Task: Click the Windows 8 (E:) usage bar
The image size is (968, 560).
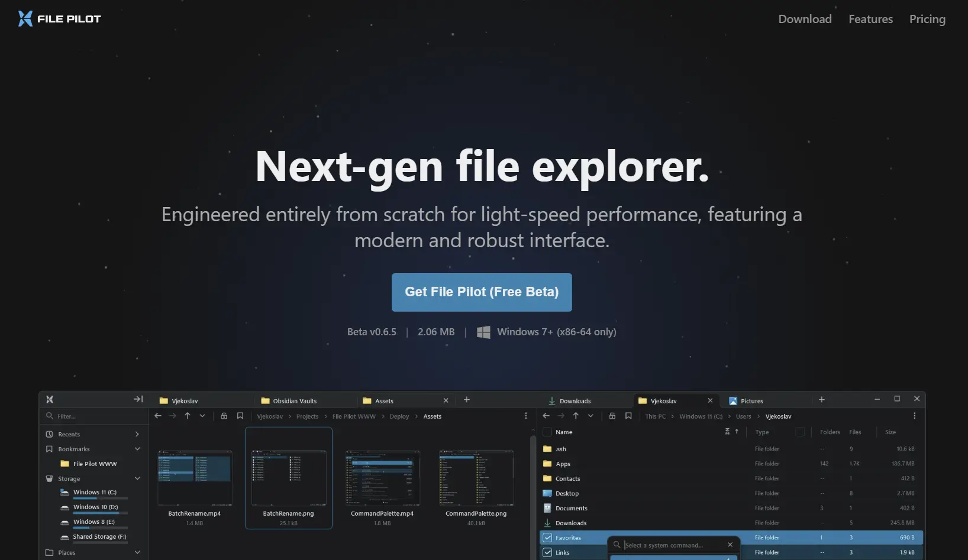Action: point(100,528)
